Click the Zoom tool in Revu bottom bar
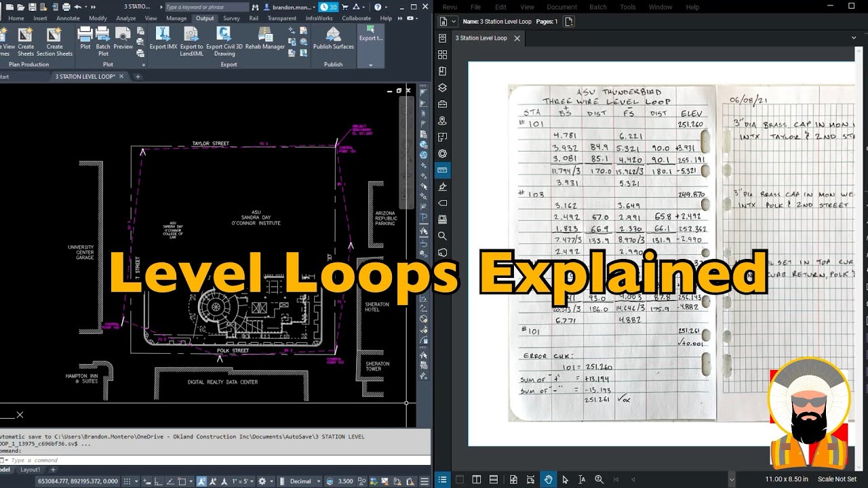This screenshot has height=488, width=868. click(599, 479)
